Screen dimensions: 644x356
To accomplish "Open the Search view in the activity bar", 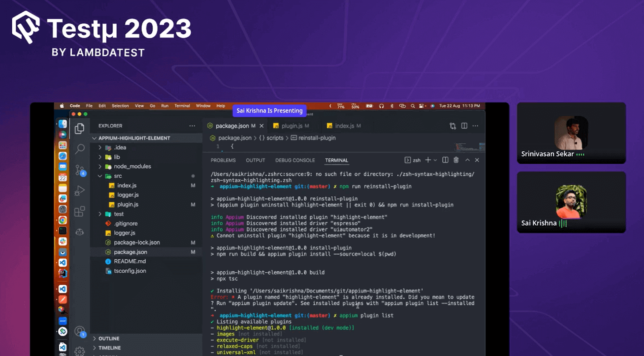I will click(x=80, y=149).
